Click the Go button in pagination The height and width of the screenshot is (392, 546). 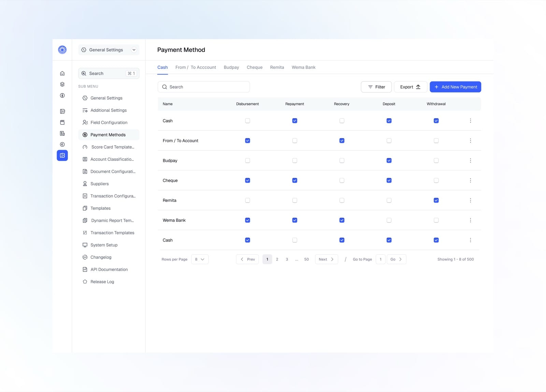coord(396,259)
